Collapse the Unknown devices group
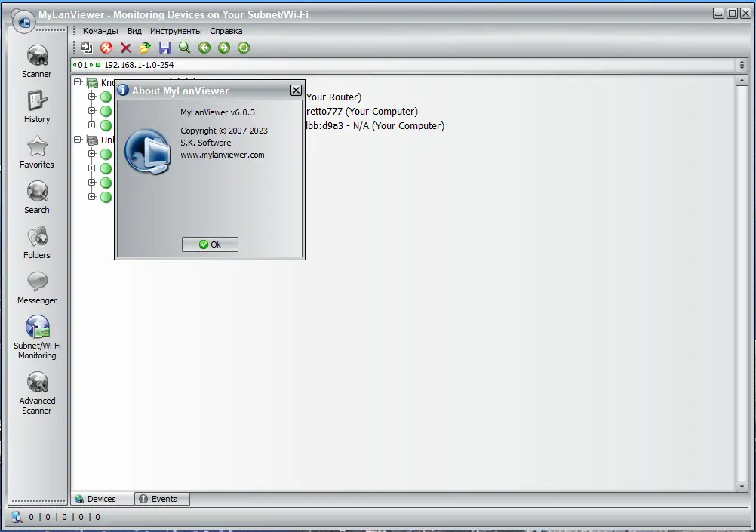This screenshot has height=532, width=756. [x=78, y=140]
